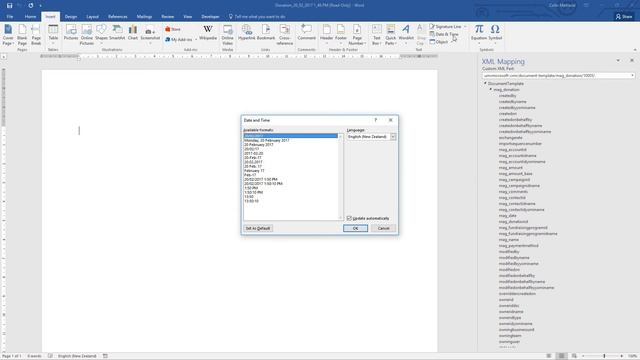Save the document from Quick Access Toolbar
Screen dimensions: 640x360
point(9,5)
